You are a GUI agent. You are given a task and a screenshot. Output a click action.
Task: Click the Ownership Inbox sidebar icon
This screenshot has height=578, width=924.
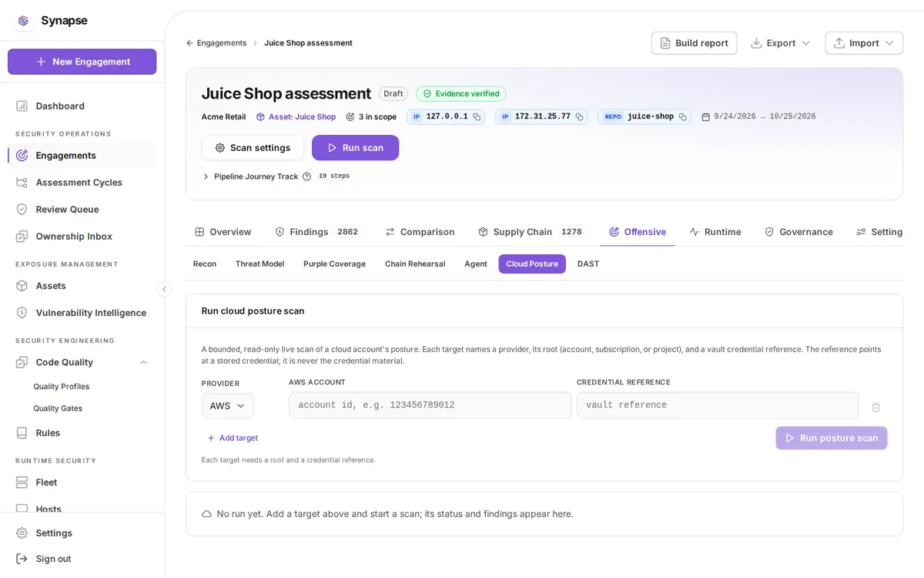click(22, 236)
